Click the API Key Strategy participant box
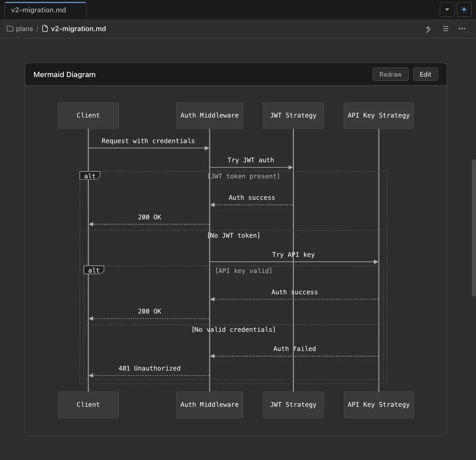476x460 pixels. (x=379, y=115)
